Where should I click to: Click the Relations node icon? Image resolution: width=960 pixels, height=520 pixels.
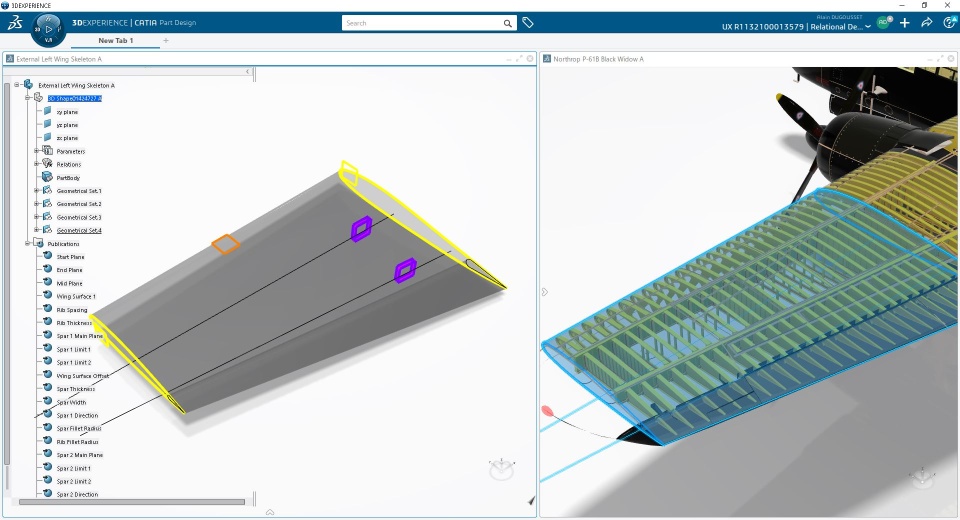click(x=47, y=164)
